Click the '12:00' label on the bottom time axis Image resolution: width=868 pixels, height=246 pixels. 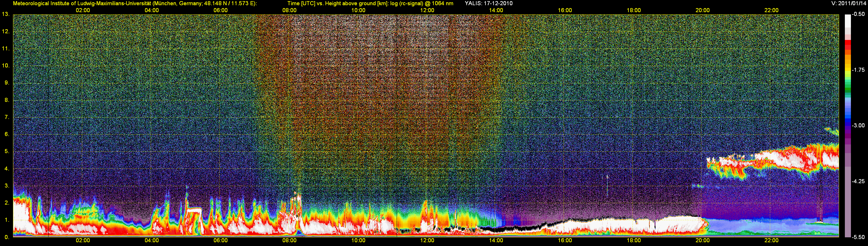click(x=427, y=241)
